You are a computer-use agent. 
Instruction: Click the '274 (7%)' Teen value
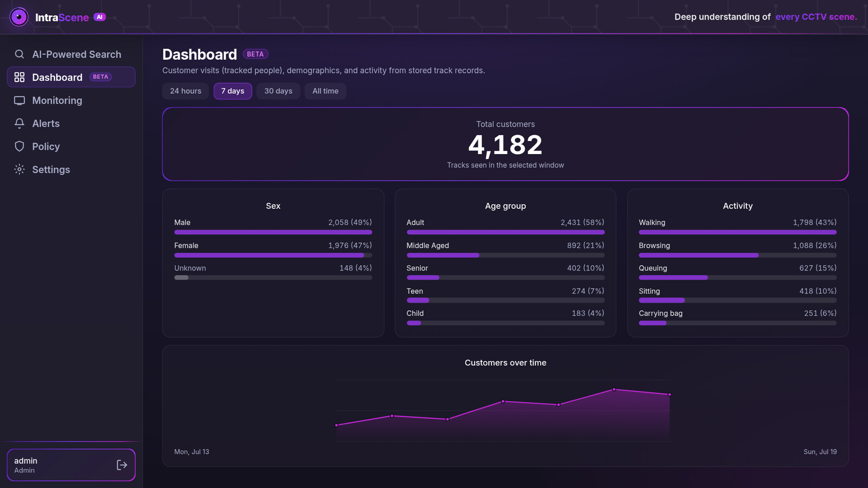[x=588, y=291]
